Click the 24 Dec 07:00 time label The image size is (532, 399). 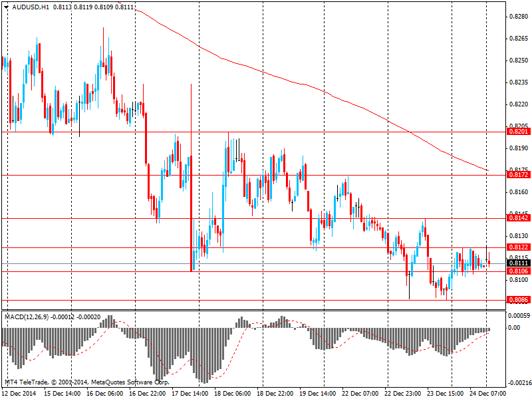[487, 394]
